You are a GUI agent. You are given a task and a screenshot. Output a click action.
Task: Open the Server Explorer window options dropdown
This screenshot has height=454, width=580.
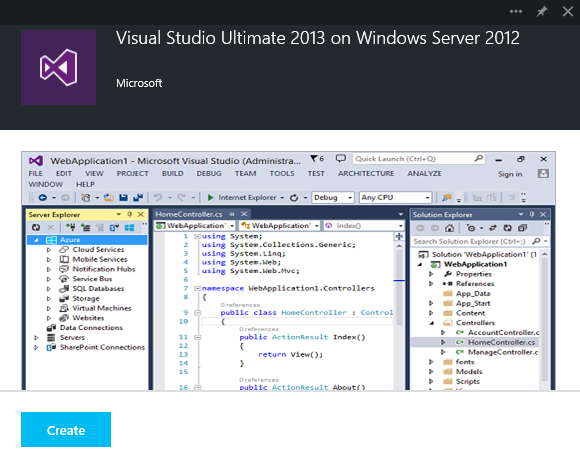(118, 215)
